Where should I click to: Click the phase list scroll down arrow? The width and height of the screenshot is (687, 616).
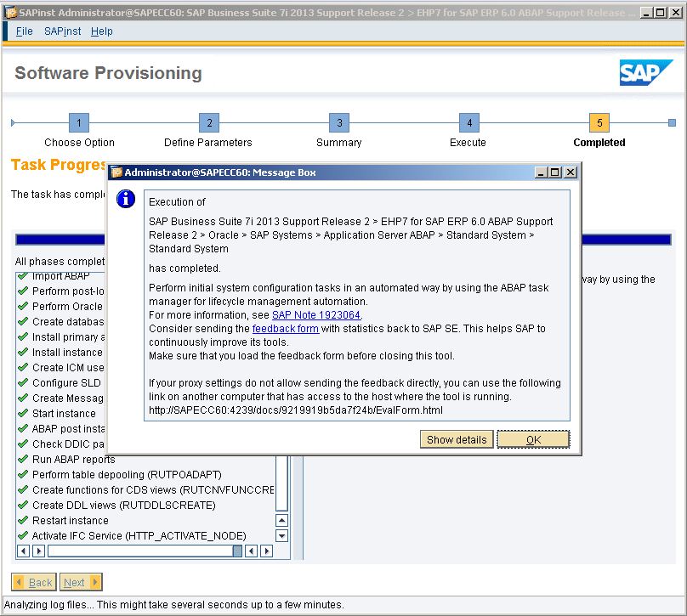click(281, 535)
